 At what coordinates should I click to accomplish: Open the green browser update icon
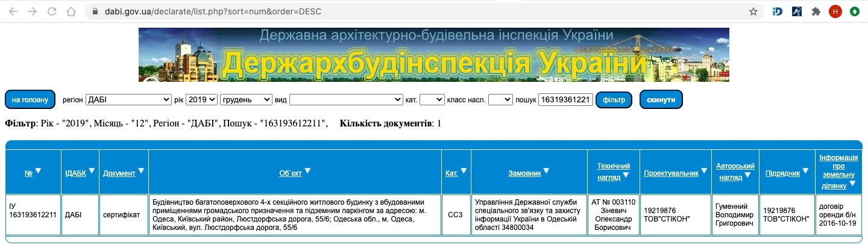[855, 11]
